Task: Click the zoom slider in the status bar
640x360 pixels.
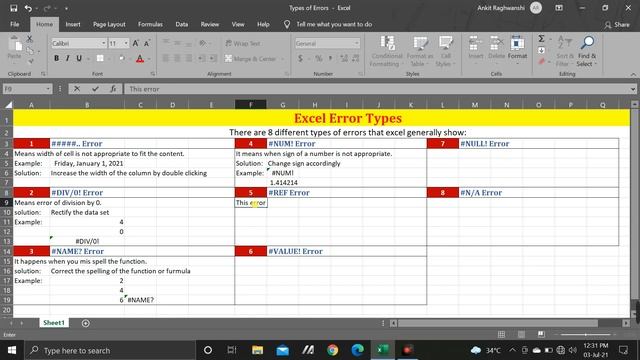Action: [x=587, y=334]
